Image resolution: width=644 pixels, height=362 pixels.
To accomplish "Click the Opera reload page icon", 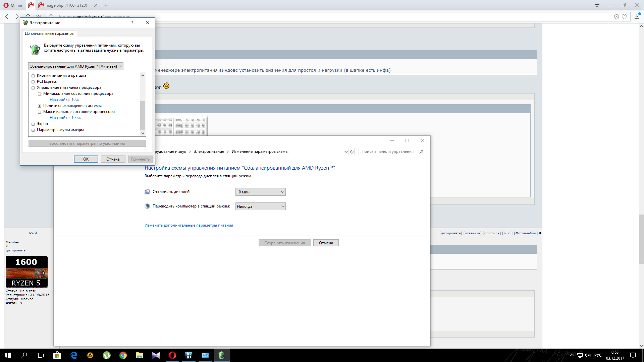I will [x=28, y=16].
